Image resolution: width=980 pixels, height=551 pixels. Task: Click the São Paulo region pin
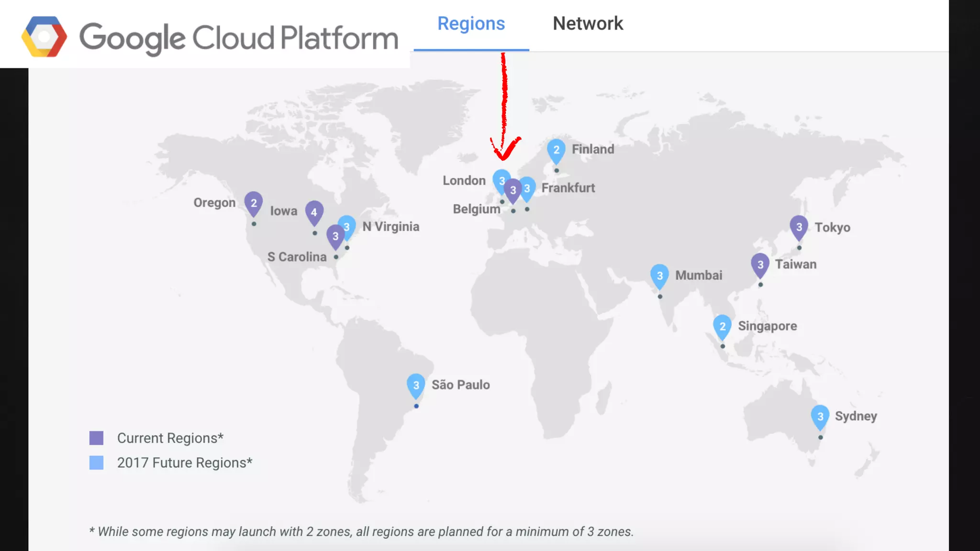[416, 385]
